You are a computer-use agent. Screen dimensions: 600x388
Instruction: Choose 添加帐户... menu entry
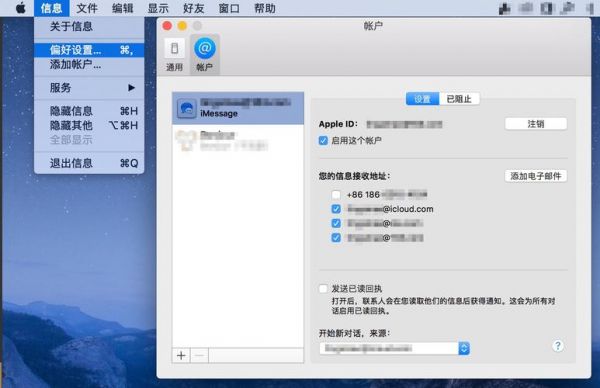(89, 65)
